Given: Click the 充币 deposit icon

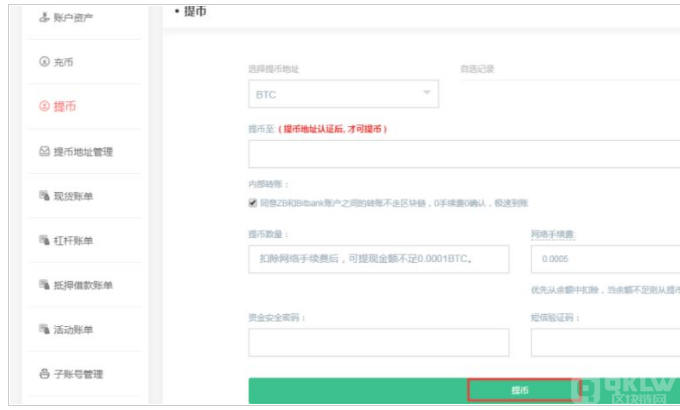Looking at the screenshot, I should [44, 62].
